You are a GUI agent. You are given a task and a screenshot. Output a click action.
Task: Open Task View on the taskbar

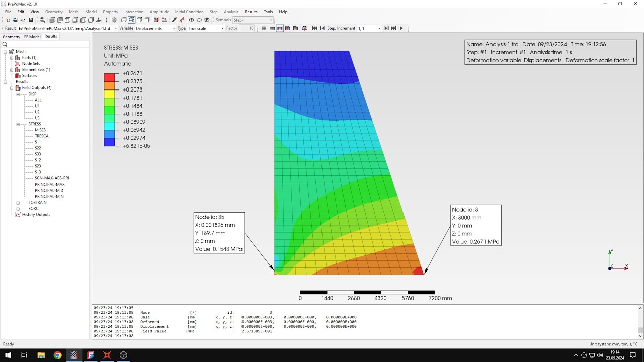pos(24,355)
